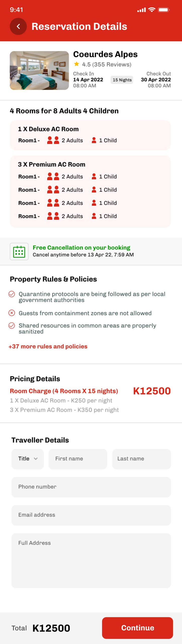Open the hotel room photo thumbnail
The width and height of the screenshot is (182, 644).
coord(39,70)
